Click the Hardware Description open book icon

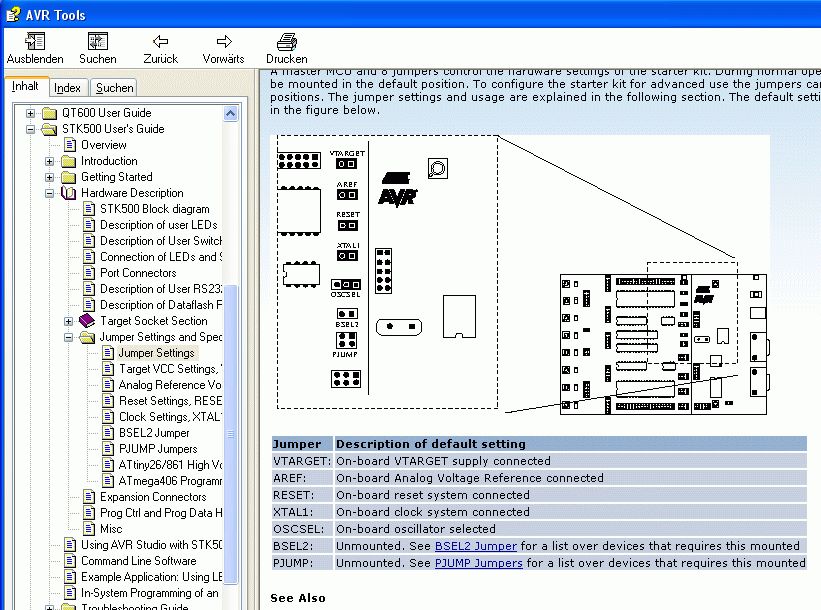(x=69, y=193)
